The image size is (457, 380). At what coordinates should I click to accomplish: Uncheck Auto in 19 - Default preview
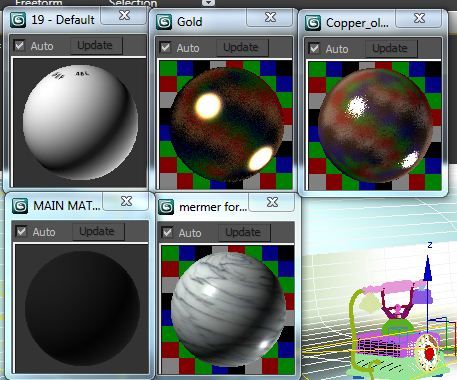(x=19, y=45)
